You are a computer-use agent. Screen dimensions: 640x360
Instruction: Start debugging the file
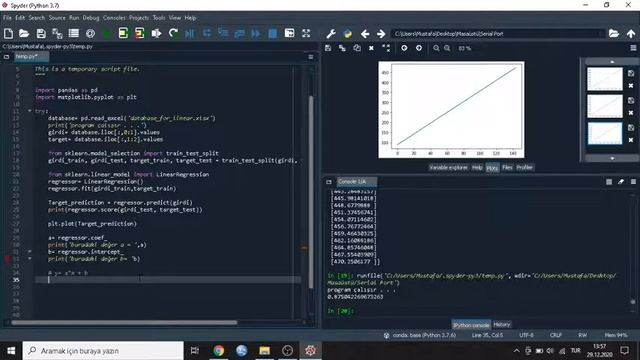[x=190, y=33]
